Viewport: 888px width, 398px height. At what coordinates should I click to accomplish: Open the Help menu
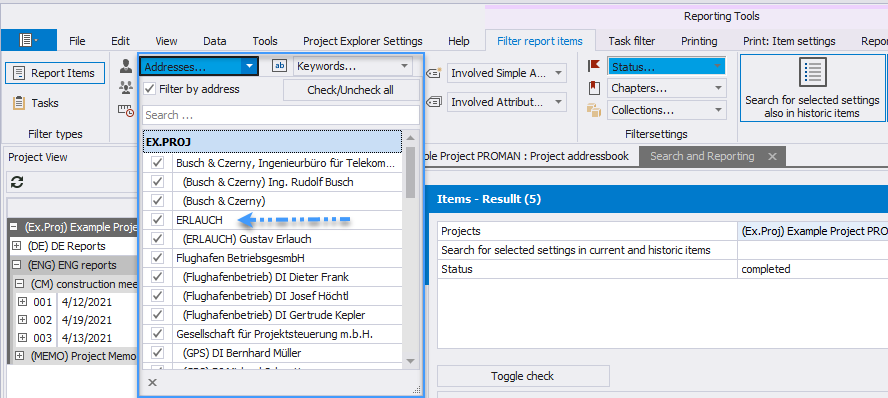pyautogui.click(x=459, y=41)
